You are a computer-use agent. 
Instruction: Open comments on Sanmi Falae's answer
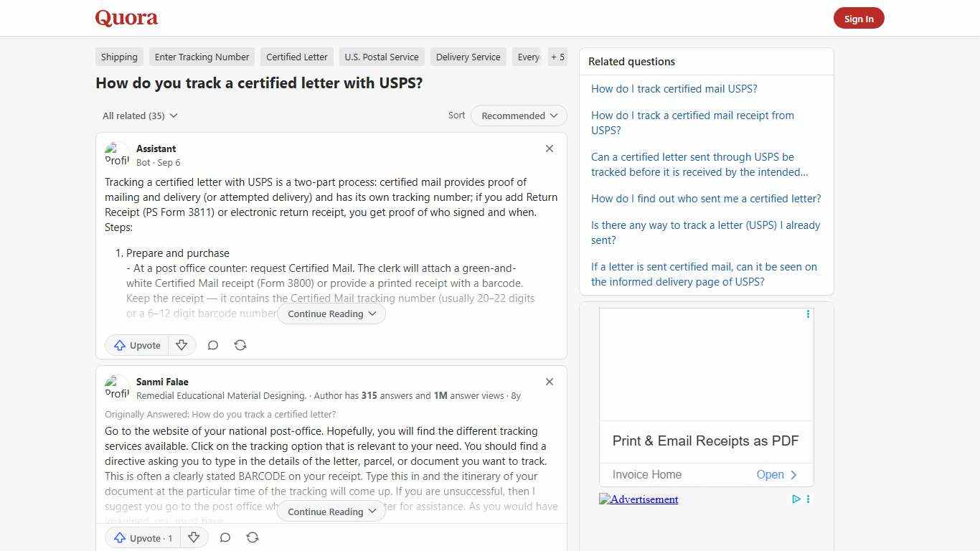click(225, 537)
